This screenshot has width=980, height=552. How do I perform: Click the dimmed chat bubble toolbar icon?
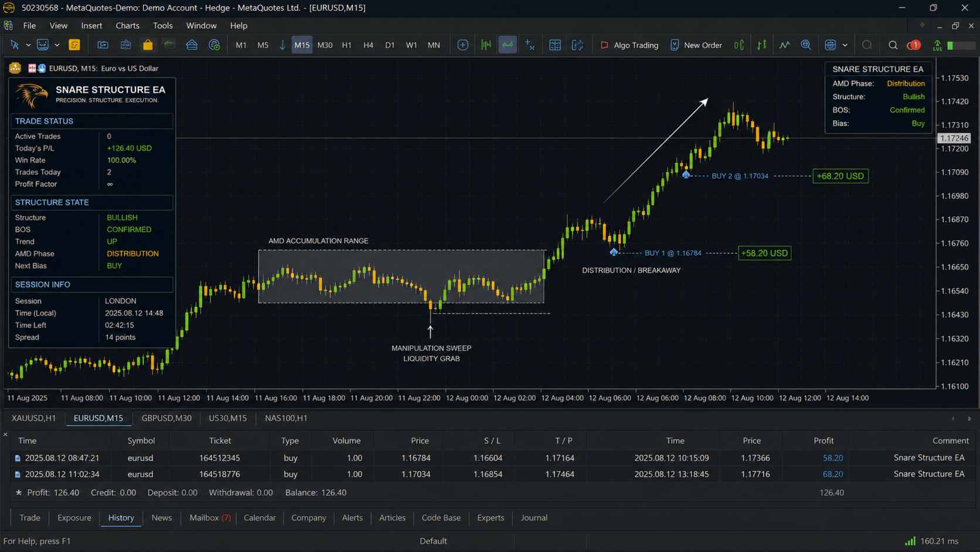867,45
